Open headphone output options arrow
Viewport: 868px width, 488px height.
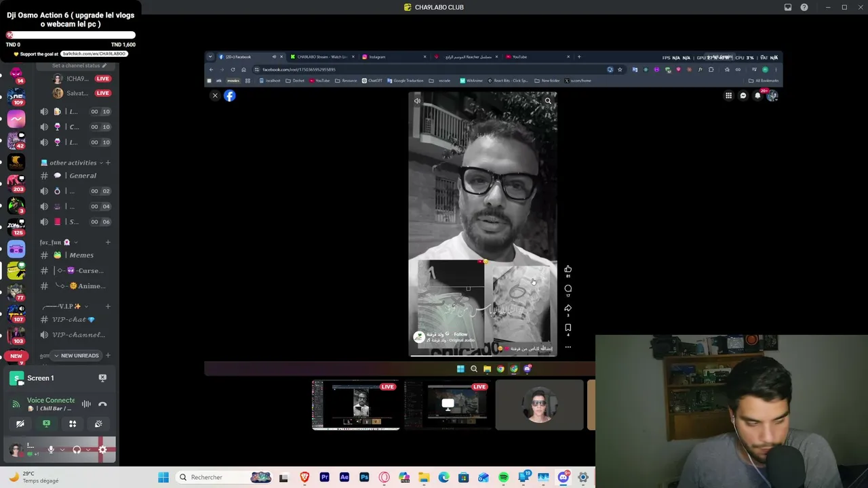(x=87, y=449)
